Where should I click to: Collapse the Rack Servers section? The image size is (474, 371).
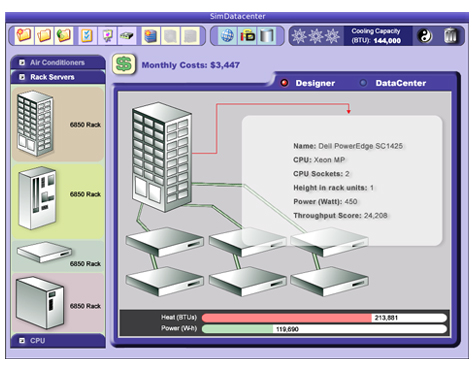pos(58,77)
